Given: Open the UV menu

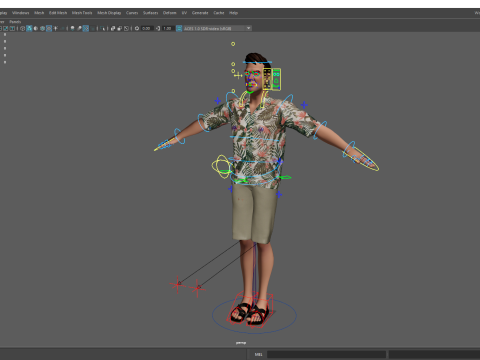Looking at the screenshot, I should [x=184, y=13].
